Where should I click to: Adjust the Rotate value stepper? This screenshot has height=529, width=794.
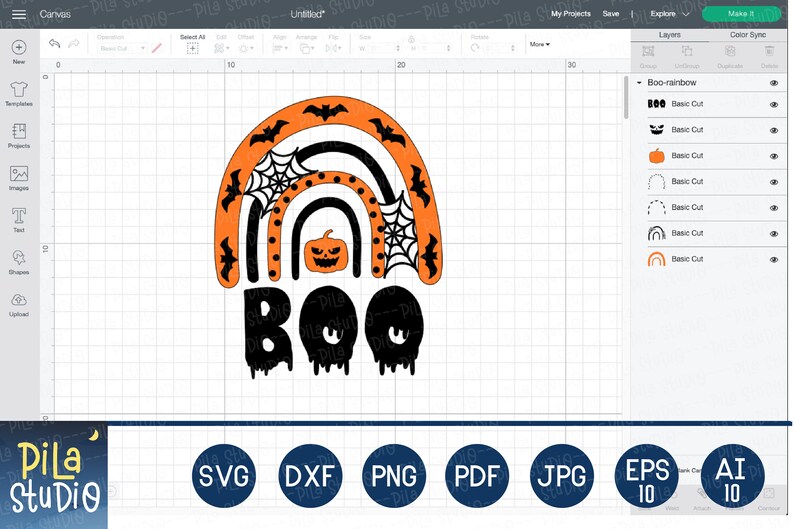pyautogui.click(x=513, y=49)
